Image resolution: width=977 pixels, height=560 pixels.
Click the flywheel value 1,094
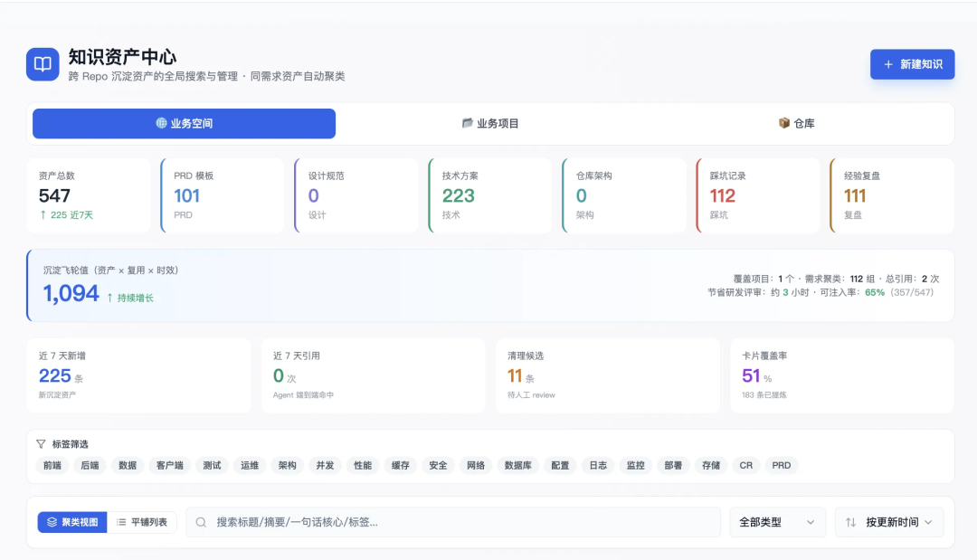point(71,293)
